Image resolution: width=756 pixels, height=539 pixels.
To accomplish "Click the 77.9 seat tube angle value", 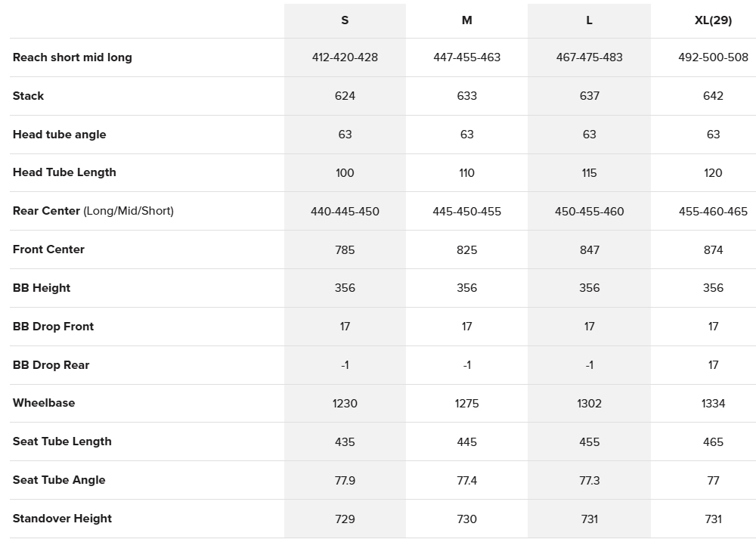I will 345,480.
